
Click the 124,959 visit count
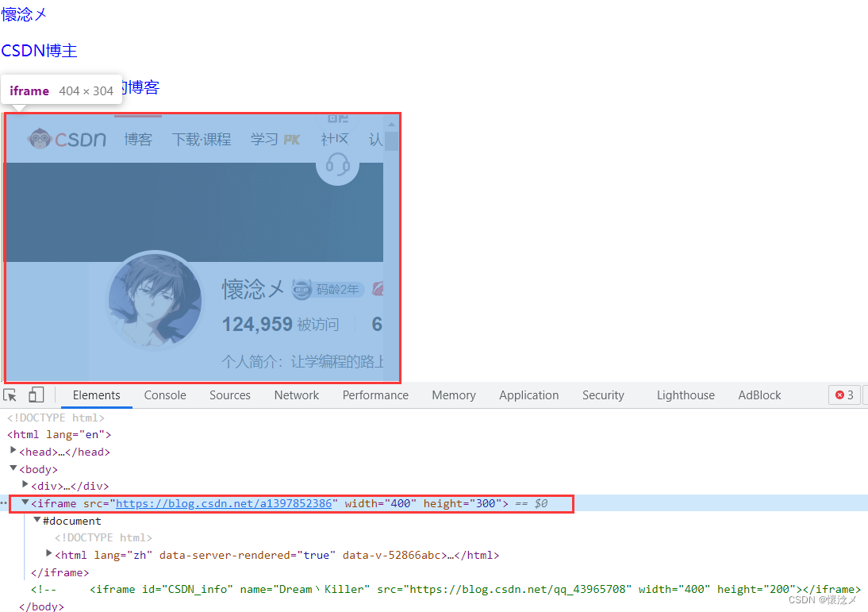(257, 324)
